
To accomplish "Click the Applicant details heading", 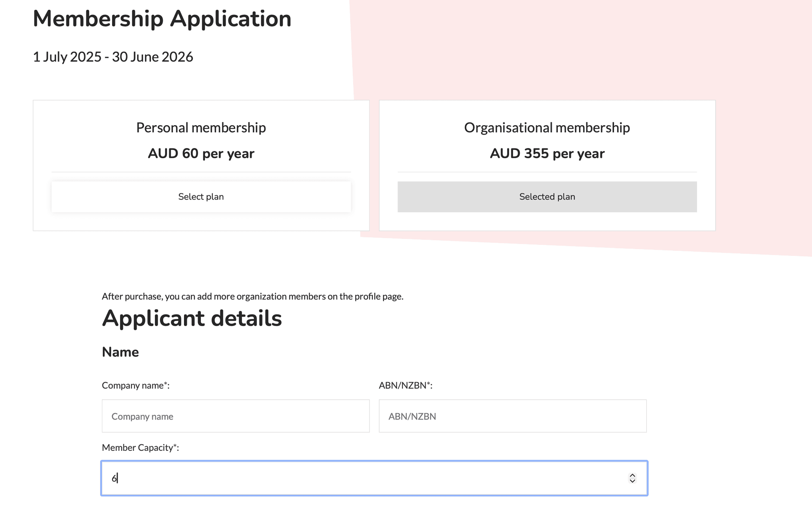I will click(x=192, y=318).
